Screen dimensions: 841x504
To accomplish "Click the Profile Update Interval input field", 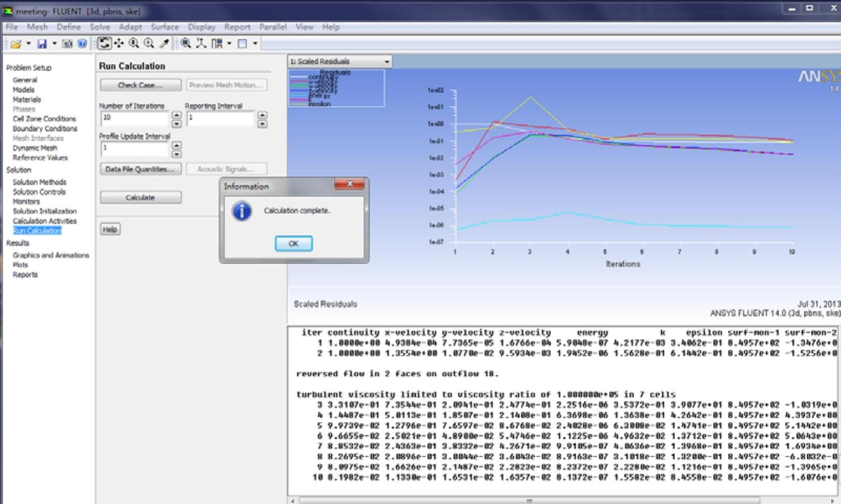I will point(135,149).
